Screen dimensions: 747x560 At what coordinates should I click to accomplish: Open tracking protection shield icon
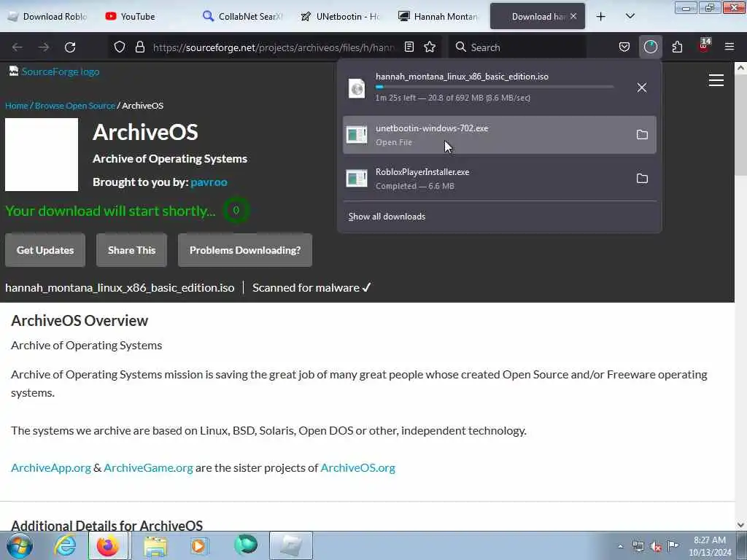click(120, 47)
